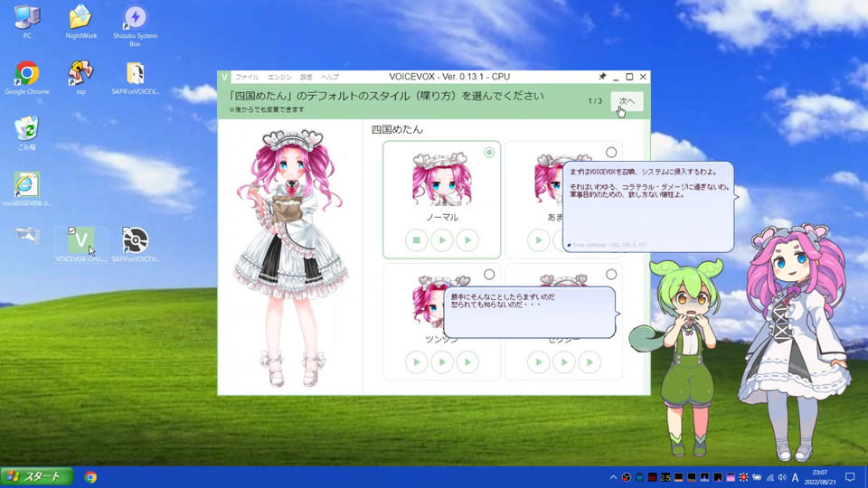Click the red 66 tray icon

point(652,477)
